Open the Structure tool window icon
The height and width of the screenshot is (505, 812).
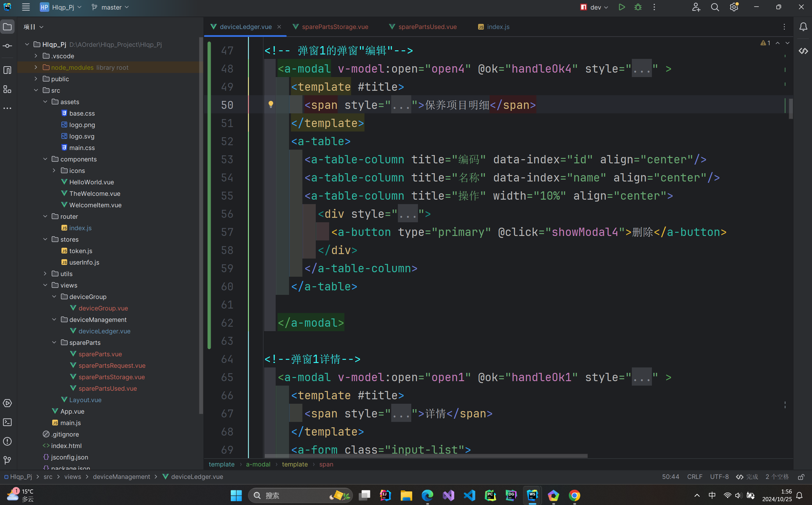click(x=7, y=89)
